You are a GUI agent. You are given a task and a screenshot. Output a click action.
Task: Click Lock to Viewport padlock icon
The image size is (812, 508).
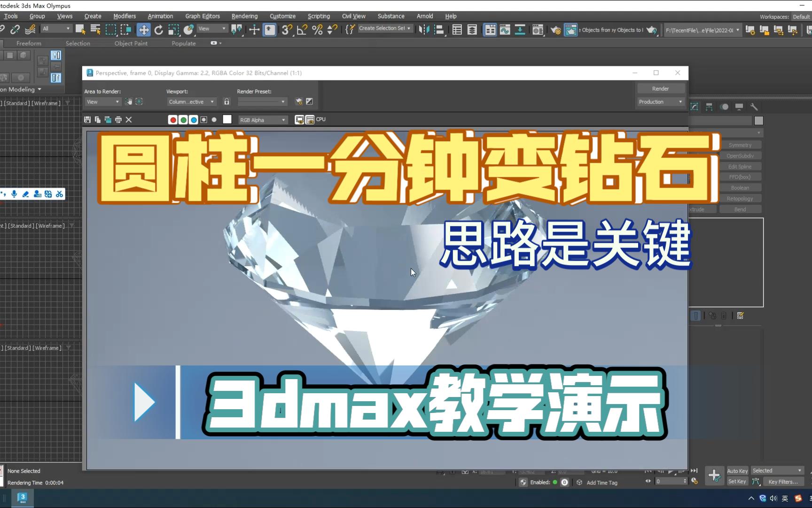(227, 102)
